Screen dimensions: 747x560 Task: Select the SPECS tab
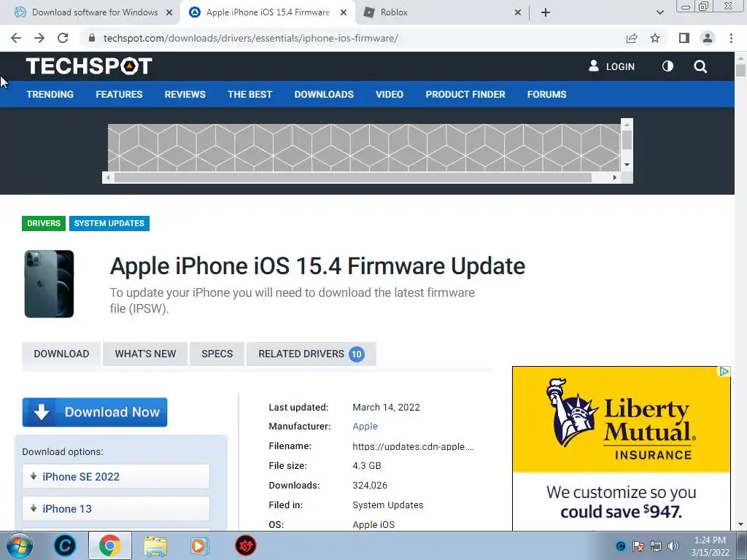click(217, 354)
